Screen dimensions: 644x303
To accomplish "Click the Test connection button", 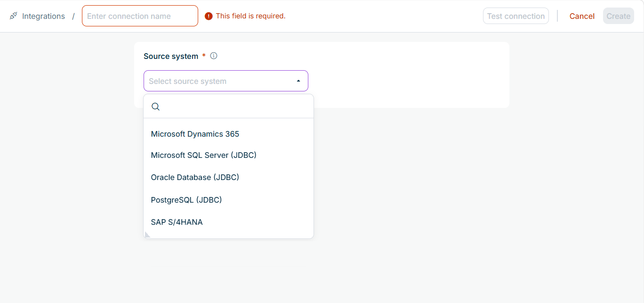I will tap(515, 16).
